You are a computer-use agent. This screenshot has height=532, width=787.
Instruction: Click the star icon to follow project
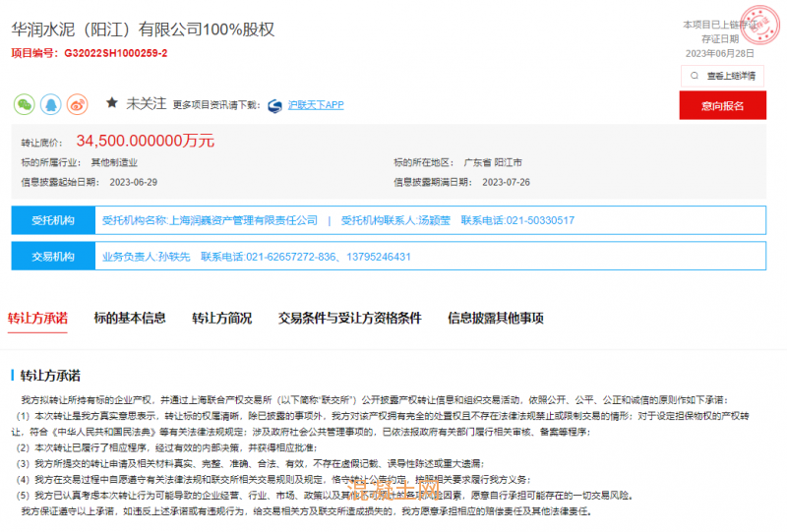(112, 102)
